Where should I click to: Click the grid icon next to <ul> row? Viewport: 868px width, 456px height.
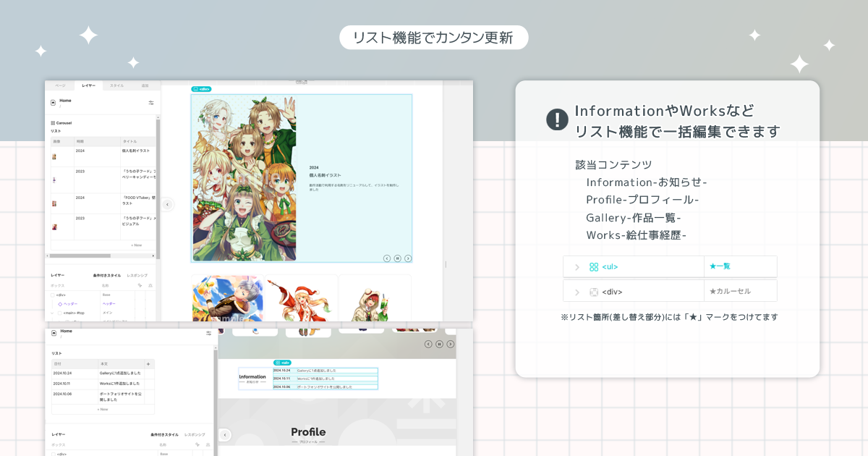594,267
